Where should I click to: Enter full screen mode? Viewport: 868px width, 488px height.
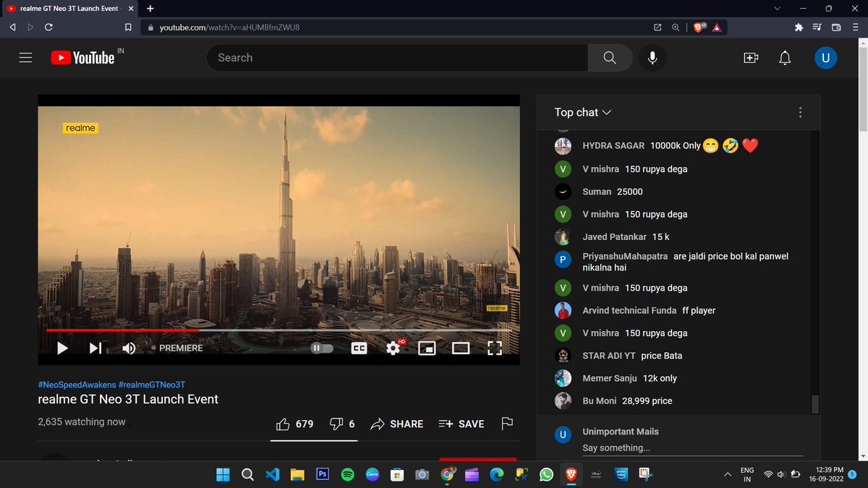tap(495, 348)
